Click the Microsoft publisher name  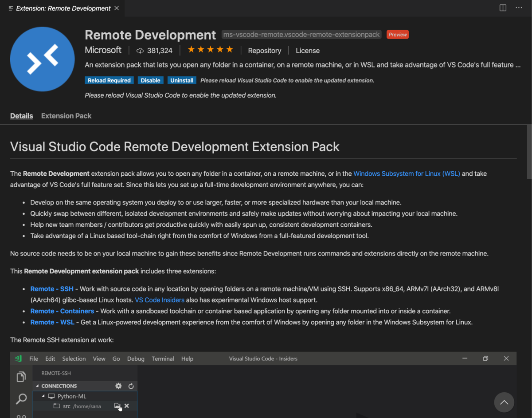103,50
